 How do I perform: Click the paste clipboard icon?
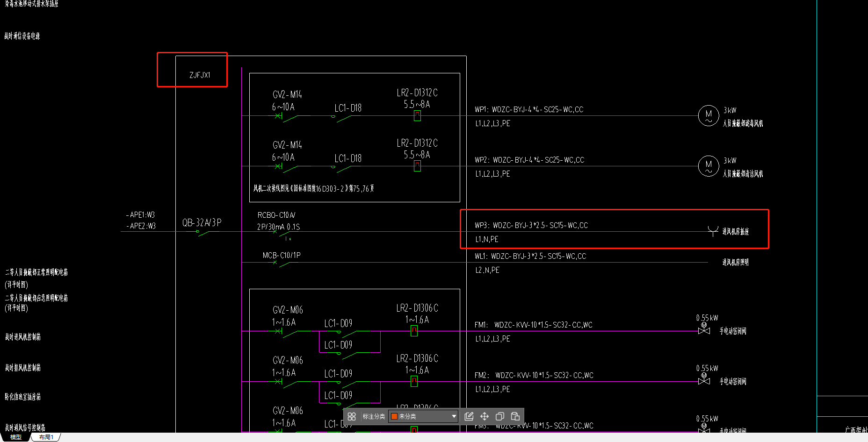tap(515, 416)
